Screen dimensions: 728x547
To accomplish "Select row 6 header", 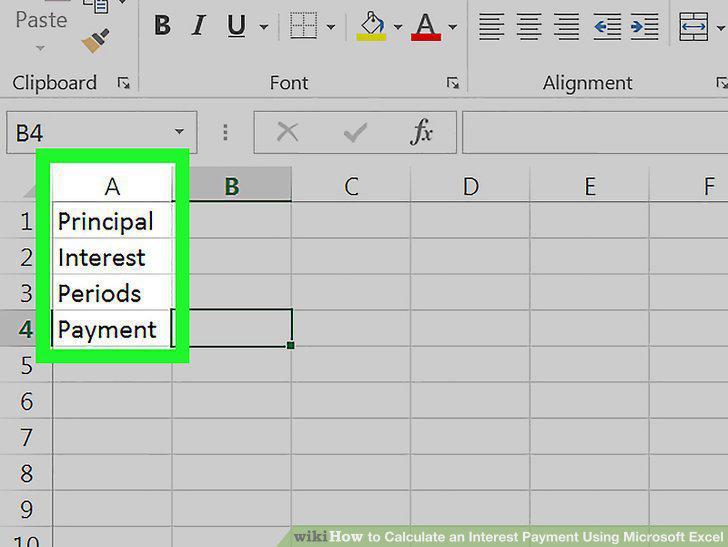I will coord(26,401).
